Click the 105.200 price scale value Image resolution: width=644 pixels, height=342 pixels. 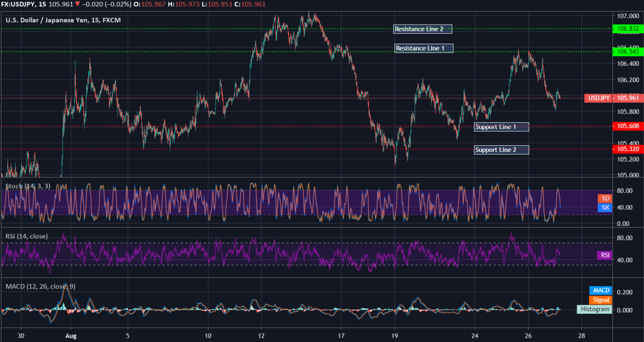tap(628, 159)
